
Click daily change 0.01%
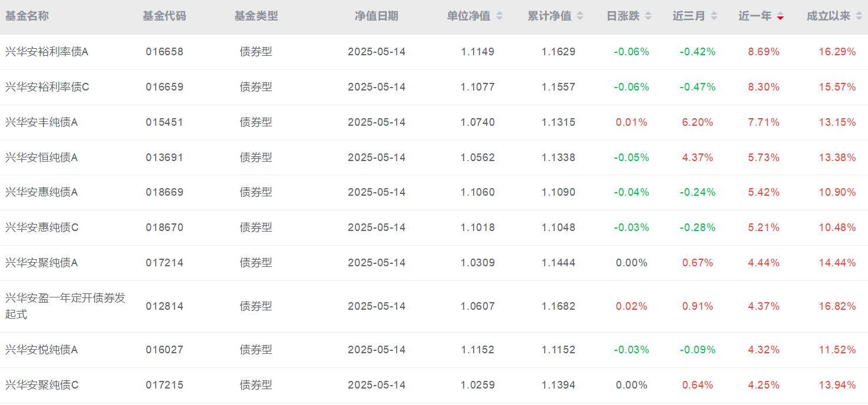coord(632,122)
